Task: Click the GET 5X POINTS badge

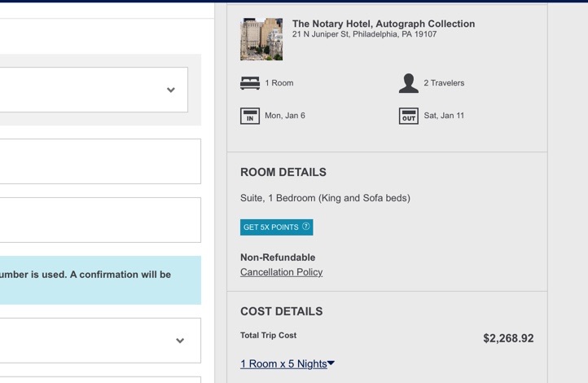Action: pyautogui.click(x=271, y=227)
